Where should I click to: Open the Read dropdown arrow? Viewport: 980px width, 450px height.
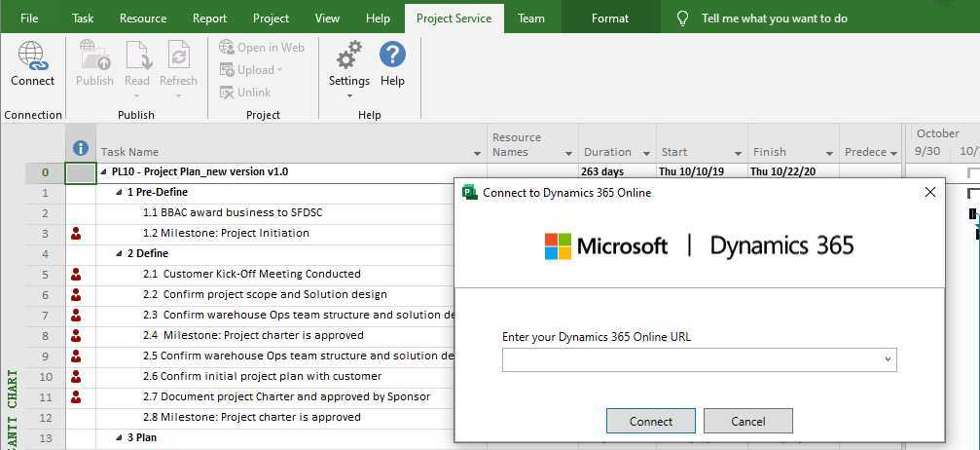[x=137, y=95]
